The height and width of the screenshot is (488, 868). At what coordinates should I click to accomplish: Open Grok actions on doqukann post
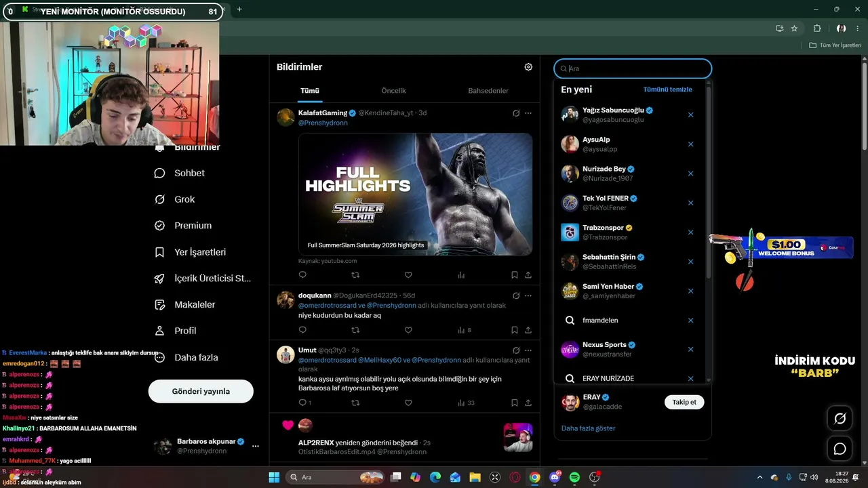click(516, 296)
